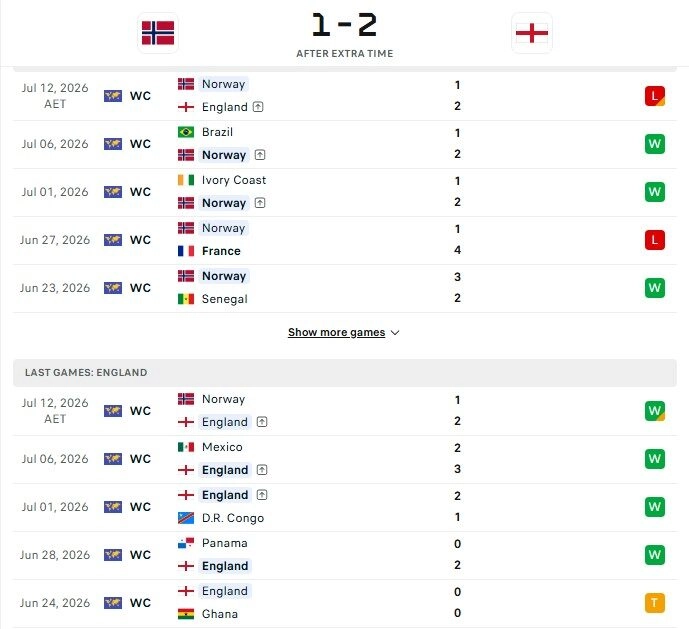689x629 pixels.
Task: Click the England flag in the score header
Action: (x=532, y=33)
